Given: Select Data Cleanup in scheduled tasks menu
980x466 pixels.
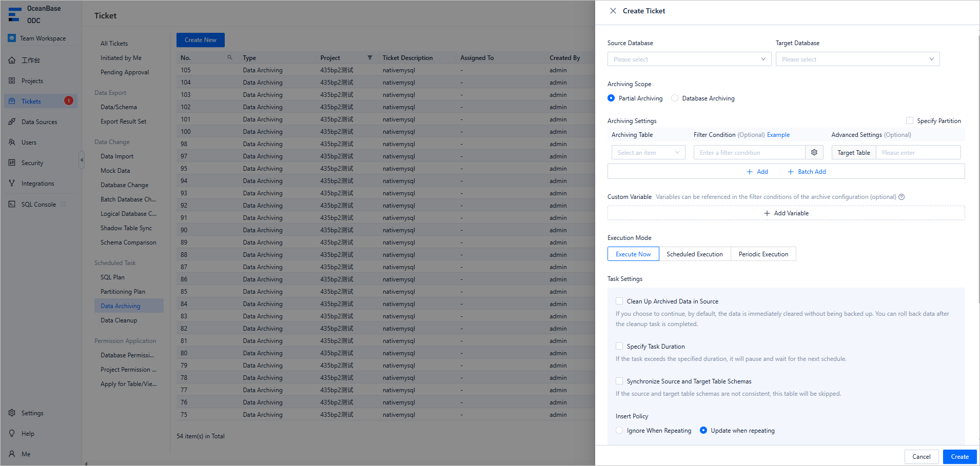Looking at the screenshot, I should [x=119, y=320].
